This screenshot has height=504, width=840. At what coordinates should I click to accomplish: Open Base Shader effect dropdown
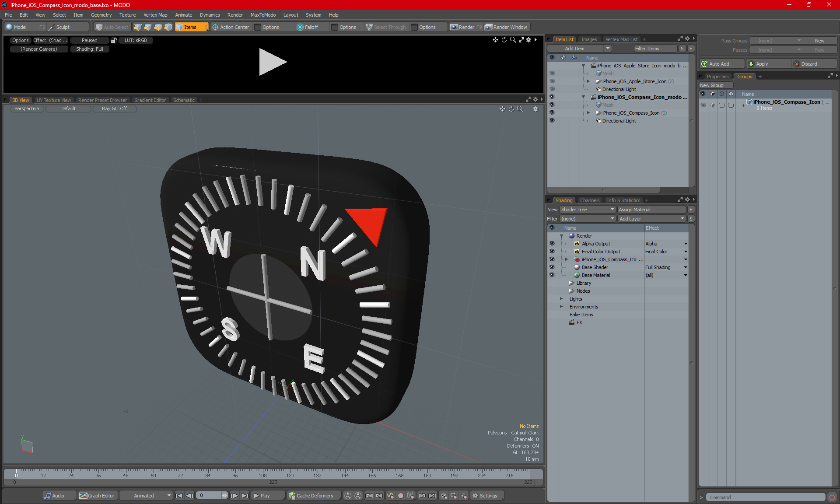pos(686,267)
